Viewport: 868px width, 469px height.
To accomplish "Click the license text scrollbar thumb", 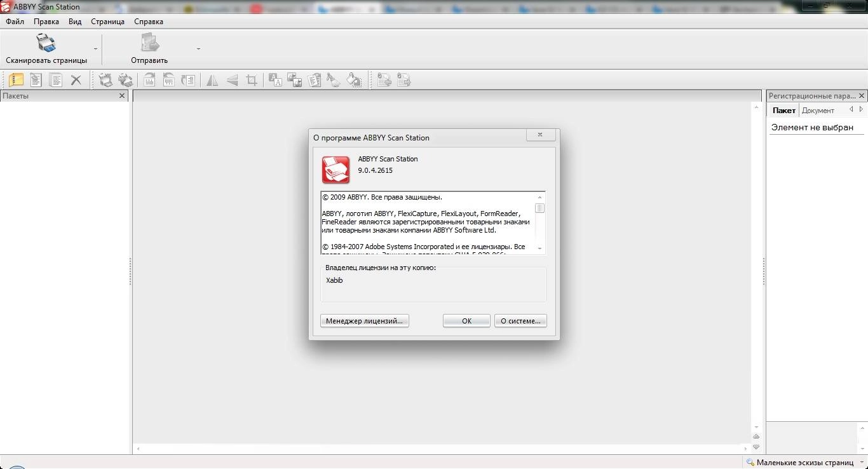I will coord(539,208).
